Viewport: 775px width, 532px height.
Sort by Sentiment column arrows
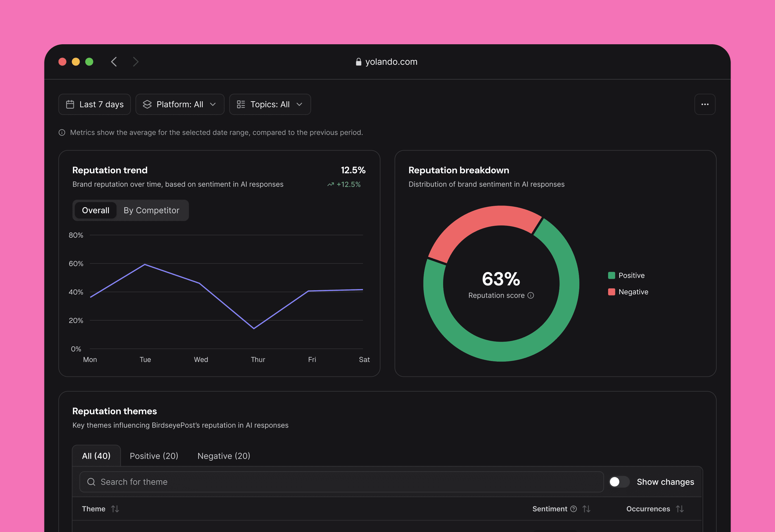586,509
